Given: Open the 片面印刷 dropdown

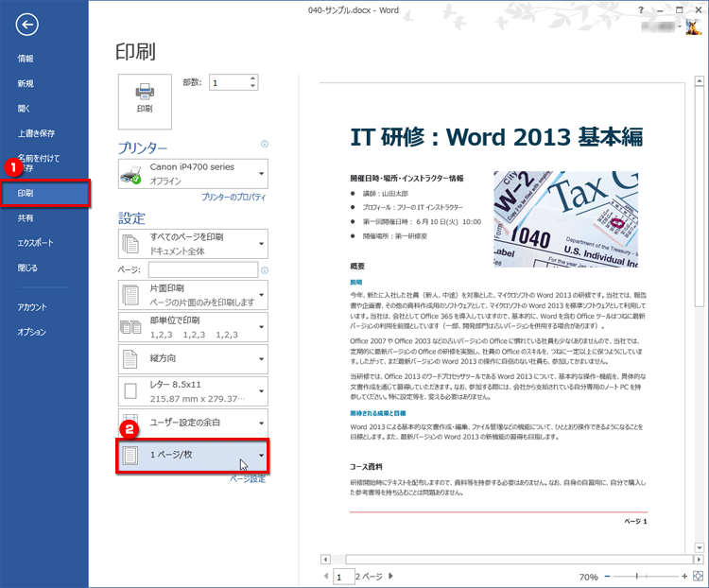Looking at the screenshot, I should click(x=193, y=295).
